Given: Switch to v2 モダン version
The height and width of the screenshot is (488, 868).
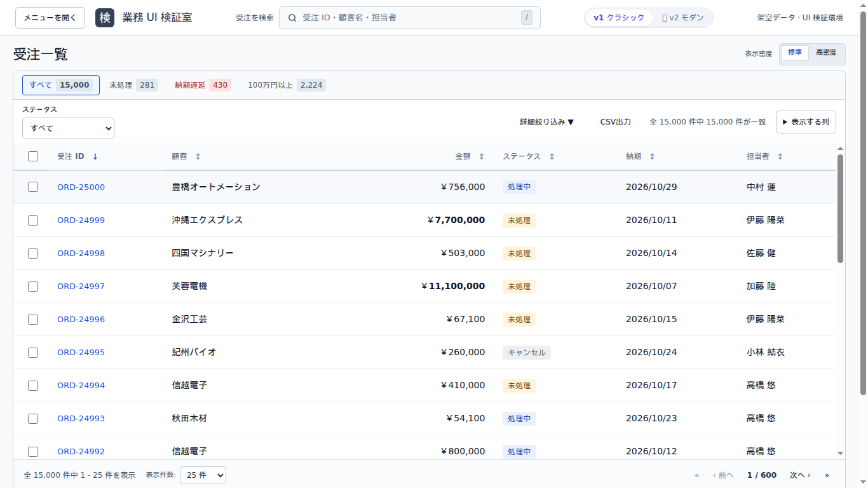Looking at the screenshot, I should 682,18.
